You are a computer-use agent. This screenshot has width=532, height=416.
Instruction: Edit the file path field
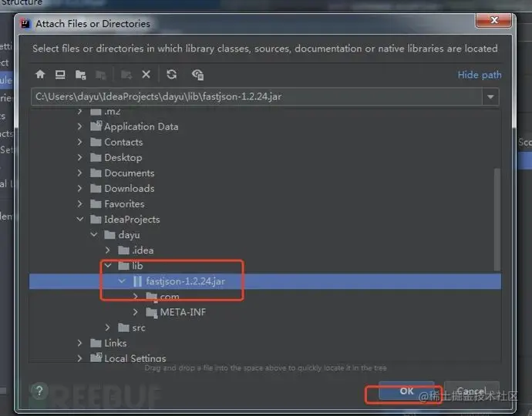pyautogui.click(x=257, y=96)
